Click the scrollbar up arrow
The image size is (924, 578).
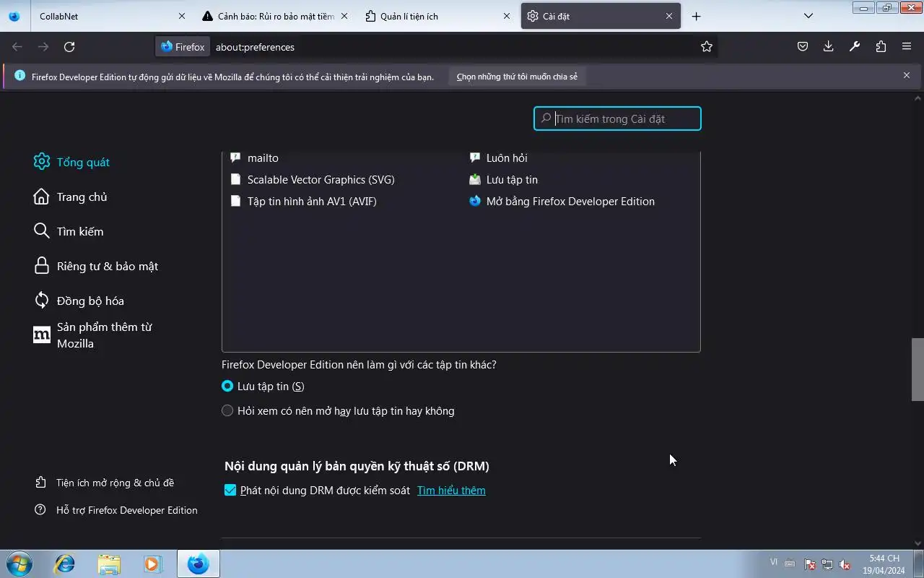pos(918,98)
